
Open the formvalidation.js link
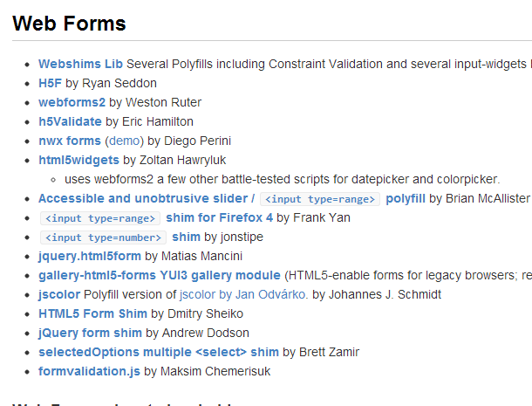coord(89,371)
